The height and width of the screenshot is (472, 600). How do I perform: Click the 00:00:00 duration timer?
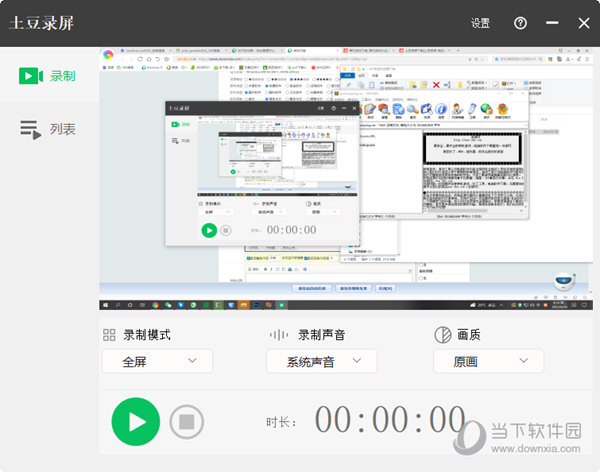coord(390,419)
